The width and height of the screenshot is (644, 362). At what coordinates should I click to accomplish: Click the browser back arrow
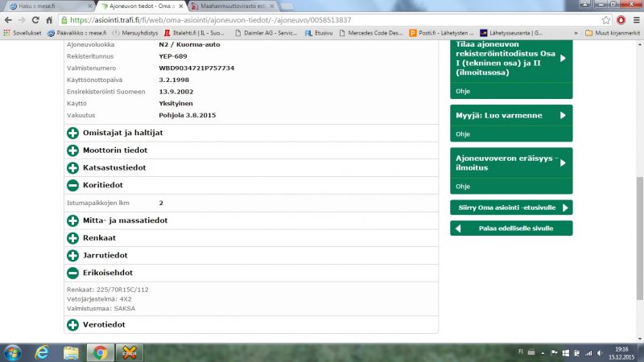point(8,20)
